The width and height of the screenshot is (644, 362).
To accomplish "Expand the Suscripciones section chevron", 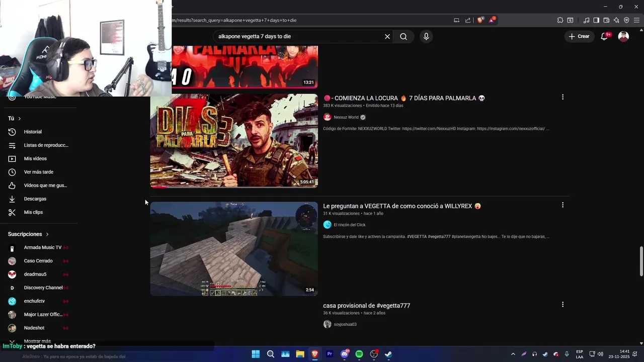I will tap(47, 234).
